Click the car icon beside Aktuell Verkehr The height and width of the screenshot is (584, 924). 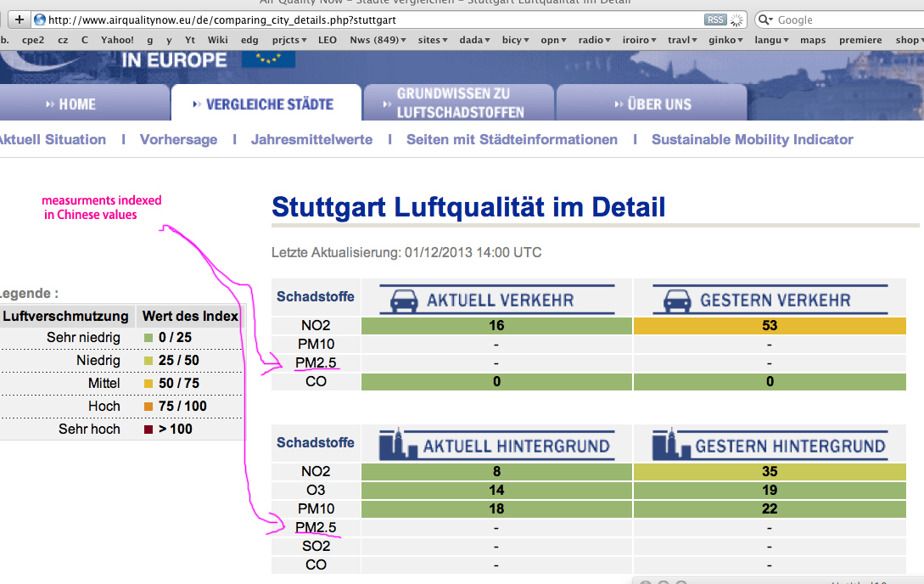click(x=406, y=300)
